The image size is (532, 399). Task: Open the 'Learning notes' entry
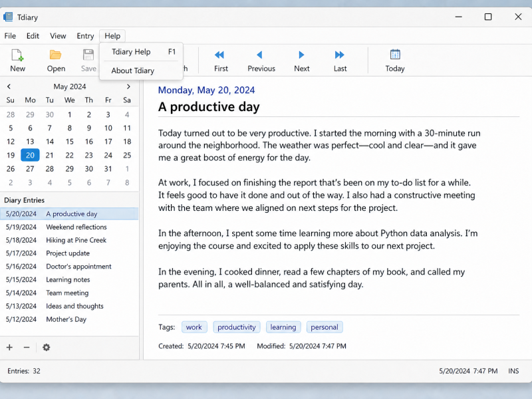(69, 280)
